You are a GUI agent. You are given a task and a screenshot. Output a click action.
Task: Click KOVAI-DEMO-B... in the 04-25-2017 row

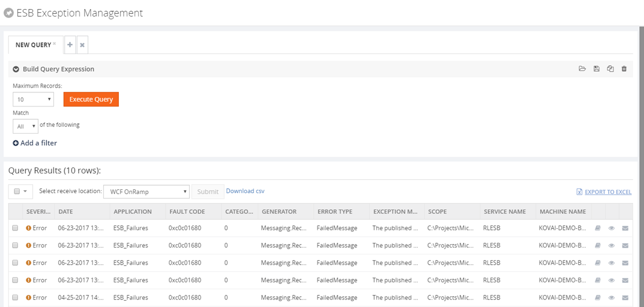pyautogui.click(x=563, y=297)
